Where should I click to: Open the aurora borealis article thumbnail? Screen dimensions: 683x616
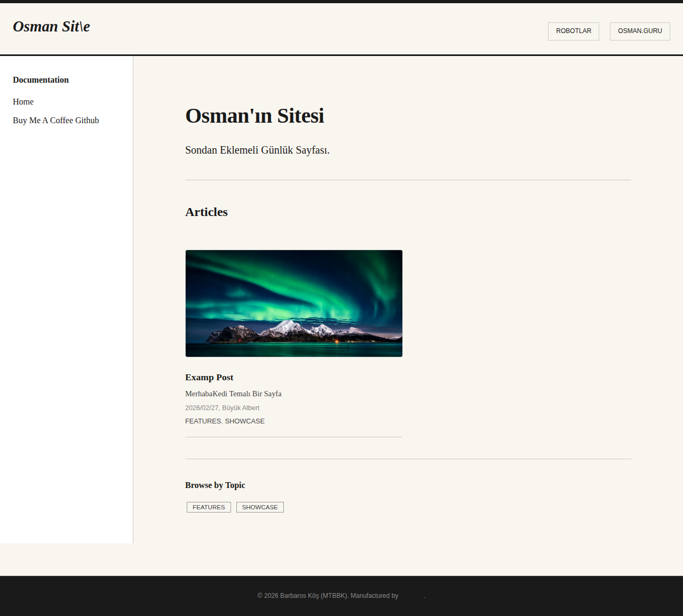tap(294, 303)
